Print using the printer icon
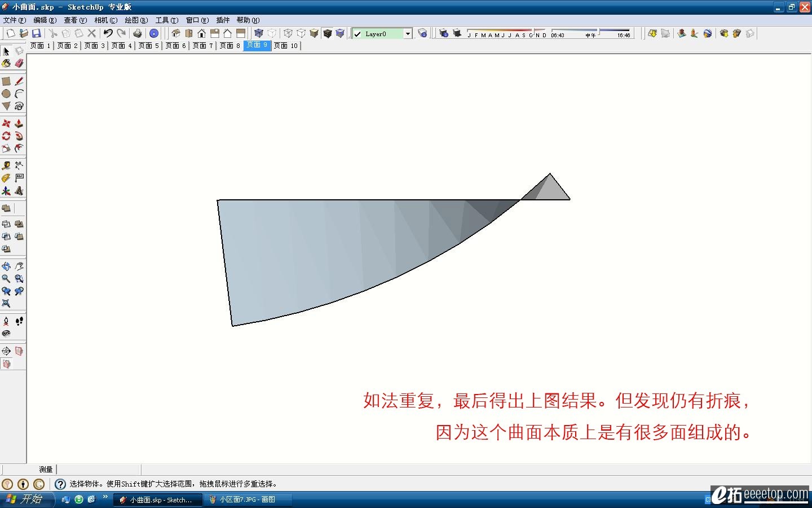The height and width of the screenshot is (508, 812). point(137,33)
